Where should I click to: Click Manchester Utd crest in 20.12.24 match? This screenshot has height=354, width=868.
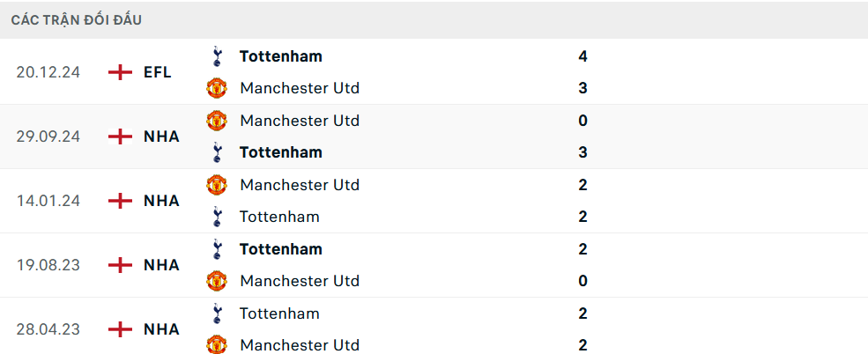(217, 88)
